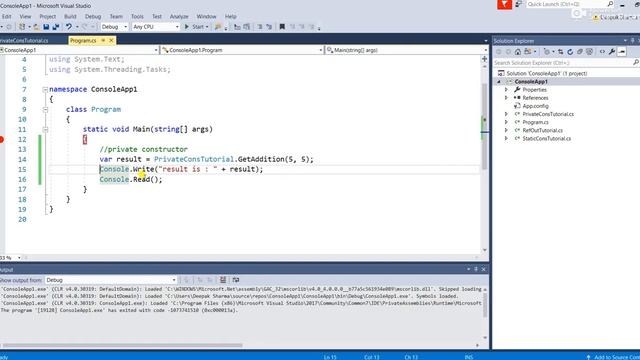Click Sync with Active Document in Solution Explorer
The image size is (640, 360).
click(560, 52)
